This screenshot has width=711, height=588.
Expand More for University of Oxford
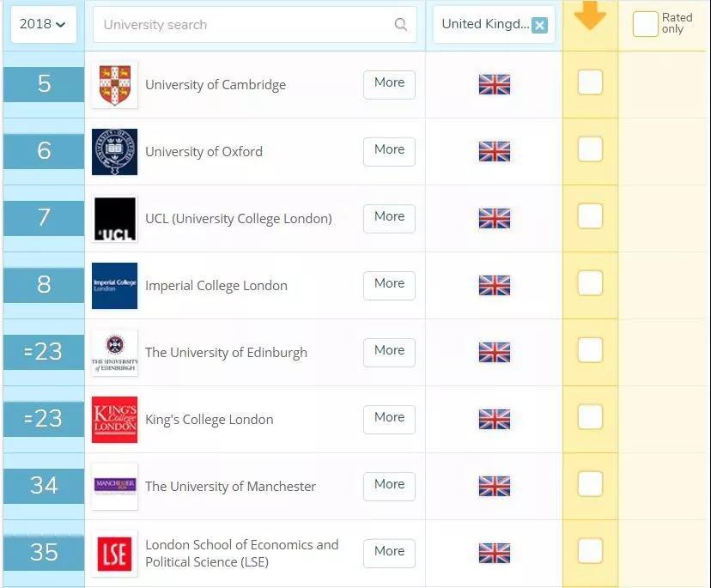389,150
